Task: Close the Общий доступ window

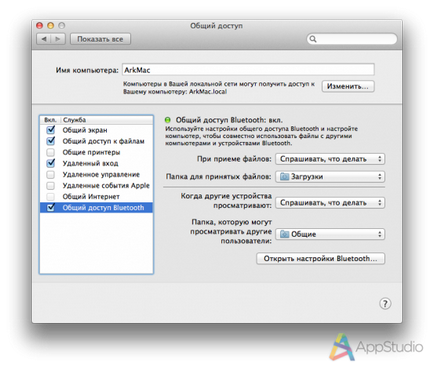Action: point(40,25)
